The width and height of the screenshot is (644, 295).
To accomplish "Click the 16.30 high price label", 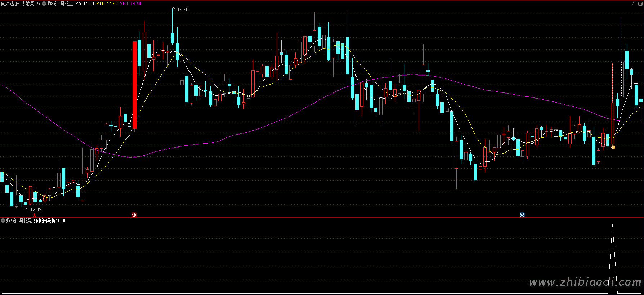I will click(x=183, y=10).
